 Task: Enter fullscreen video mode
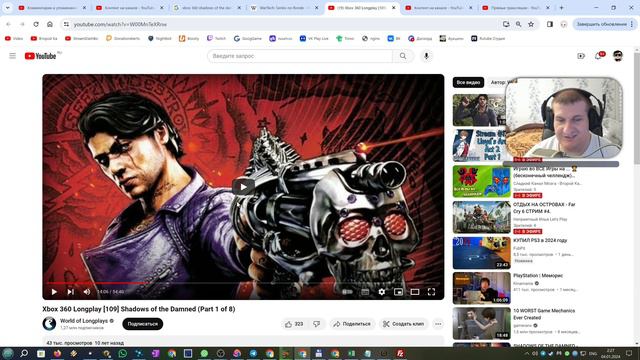431,292
